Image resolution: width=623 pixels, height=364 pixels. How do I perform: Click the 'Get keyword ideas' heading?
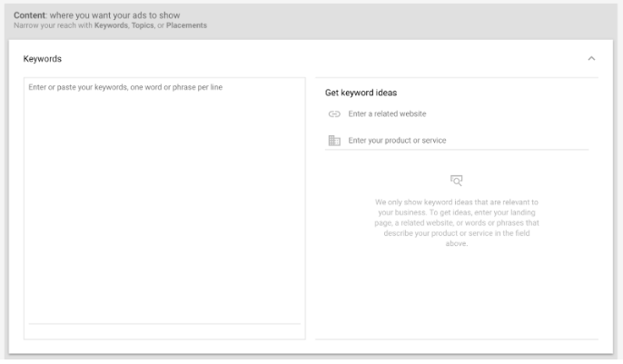[x=361, y=93]
